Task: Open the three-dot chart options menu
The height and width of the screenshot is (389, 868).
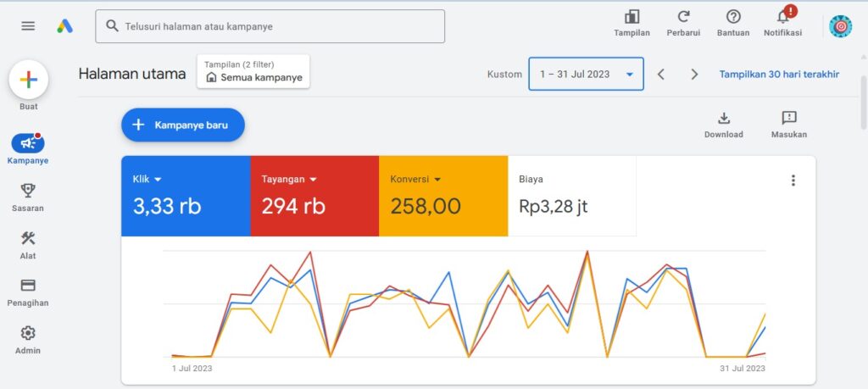Action: 793,181
